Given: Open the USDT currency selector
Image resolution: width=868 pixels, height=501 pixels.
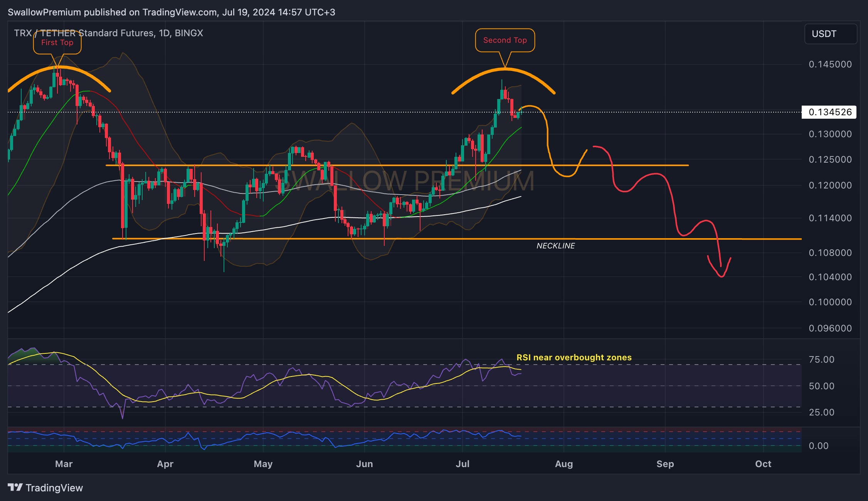Looking at the screenshot, I should (831, 34).
